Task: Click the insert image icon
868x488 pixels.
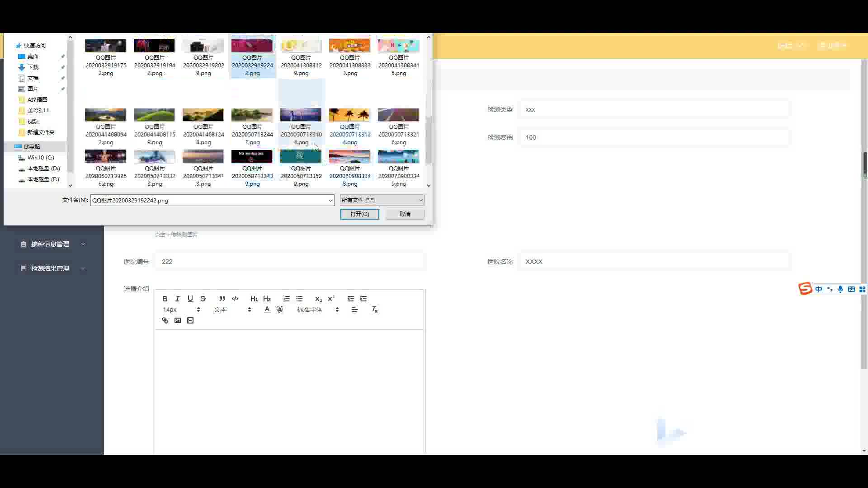Action: coord(178,320)
